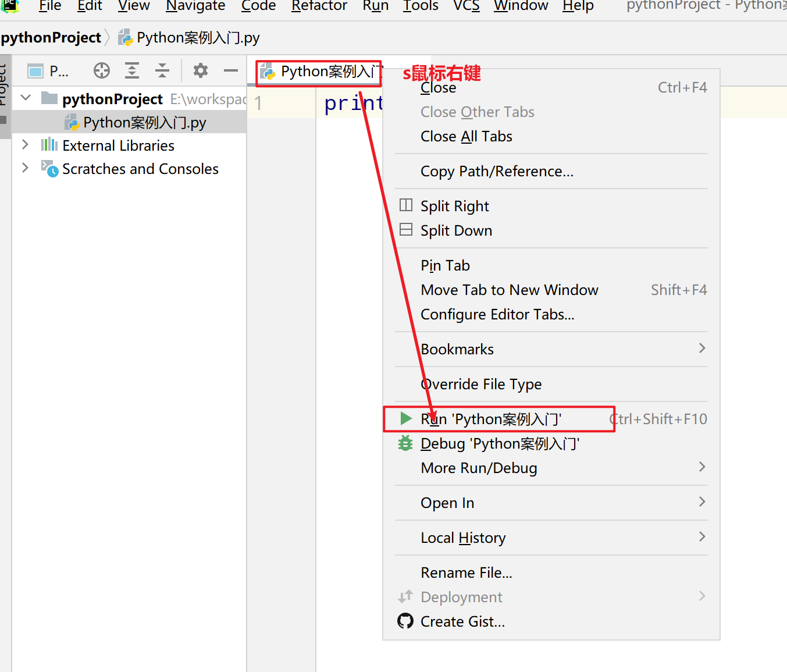Expand External Libraries node
Screen dimensions: 787x672
(25, 145)
